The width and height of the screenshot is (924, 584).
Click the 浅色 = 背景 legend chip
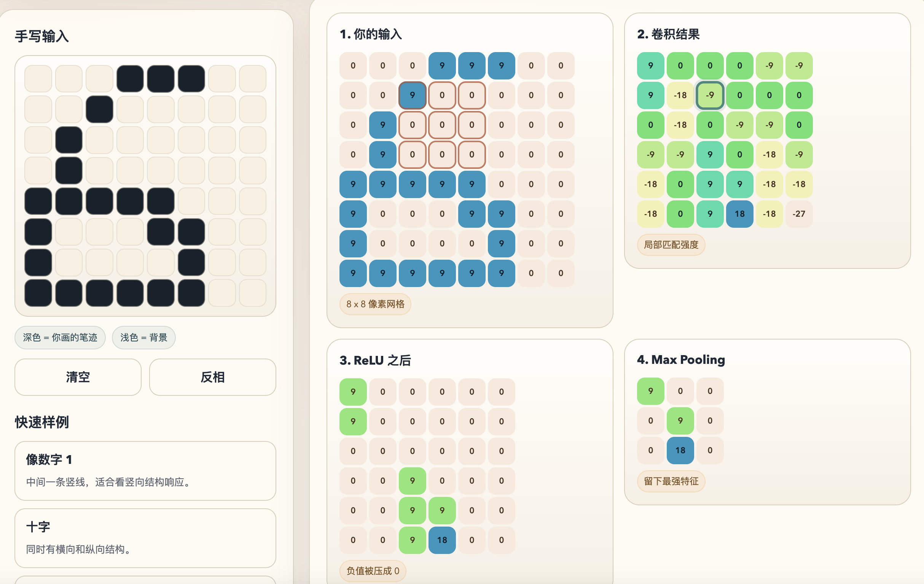(x=143, y=338)
